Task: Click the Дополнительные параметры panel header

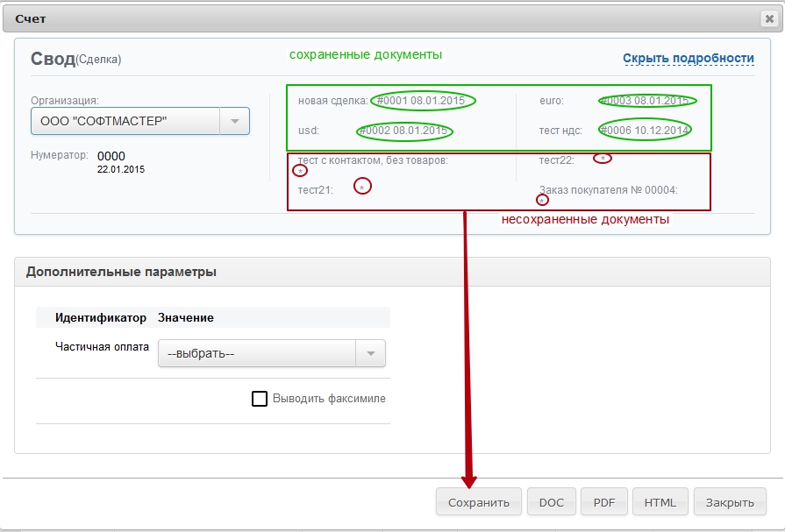Action: point(121,272)
